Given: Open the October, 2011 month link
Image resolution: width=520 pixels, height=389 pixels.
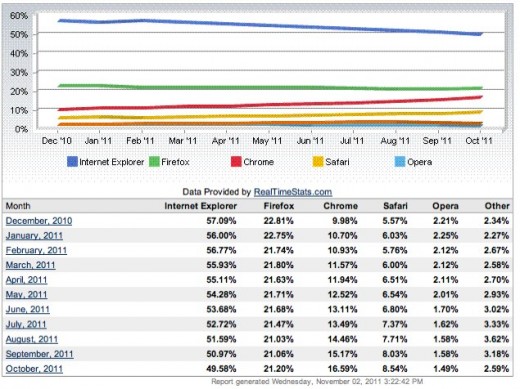Looking at the screenshot, I should pyautogui.click(x=34, y=369).
